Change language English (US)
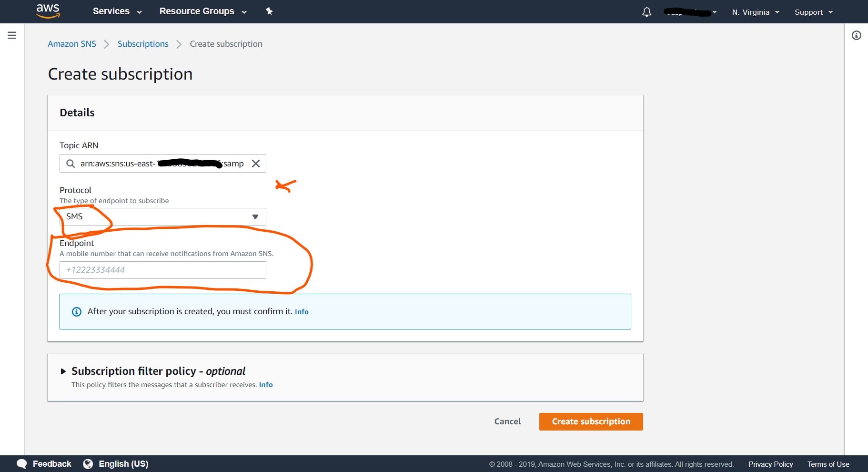Image resolution: width=868 pixels, height=472 pixels. click(x=123, y=464)
